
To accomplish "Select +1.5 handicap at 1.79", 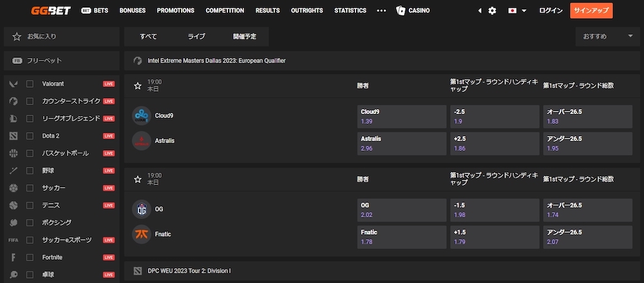I will coord(495,237).
